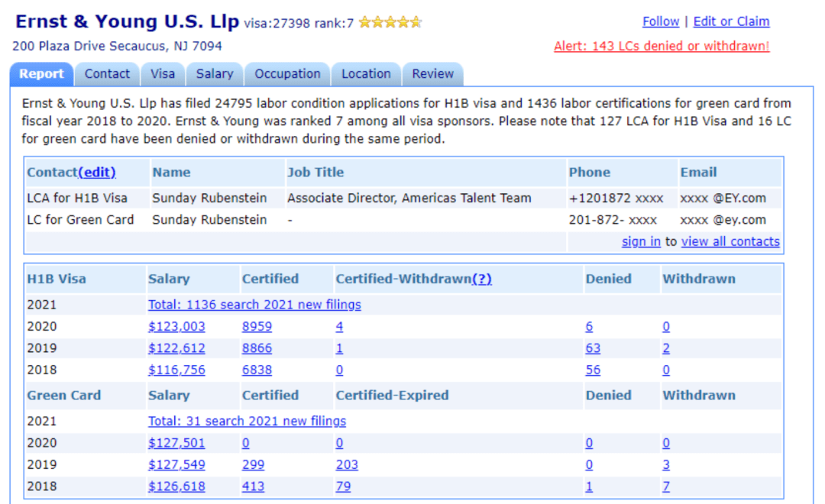The width and height of the screenshot is (825, 504).
Task: Open Green Card 2019 salary $127,549
Action: [x=176, y=465]
